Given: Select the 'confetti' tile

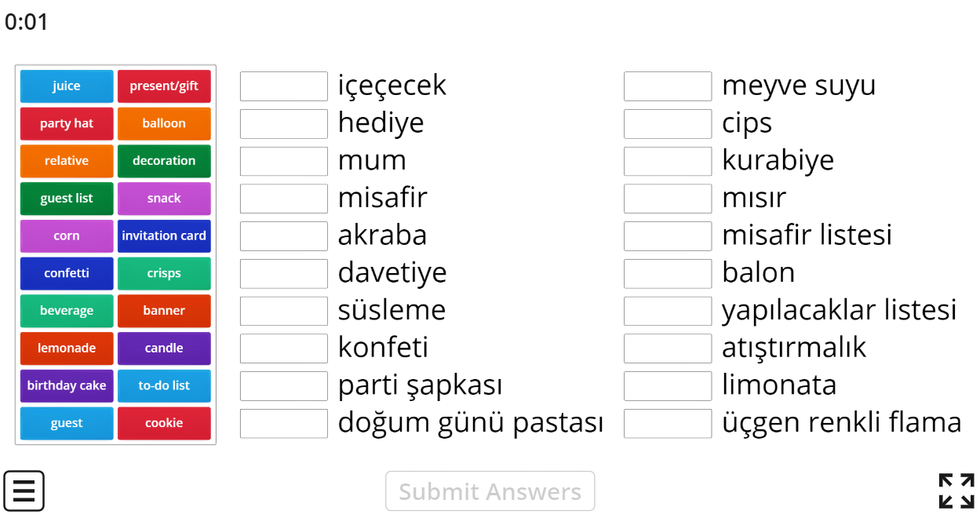Looking at the screenshot, I should tap(66, 273).
